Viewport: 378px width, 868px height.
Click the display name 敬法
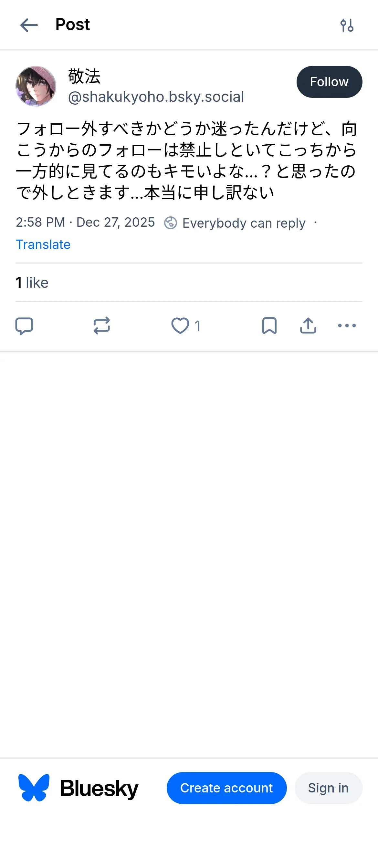pos(84,76)
